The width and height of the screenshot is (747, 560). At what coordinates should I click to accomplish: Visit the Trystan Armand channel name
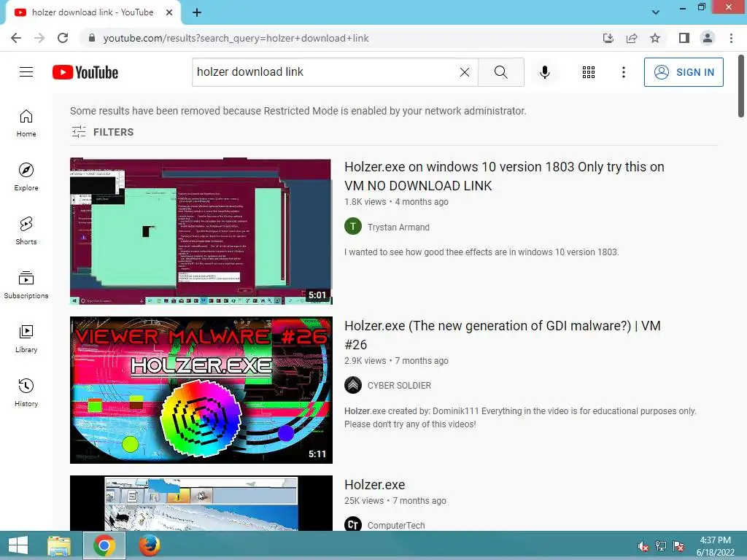[x=398, y=227]
